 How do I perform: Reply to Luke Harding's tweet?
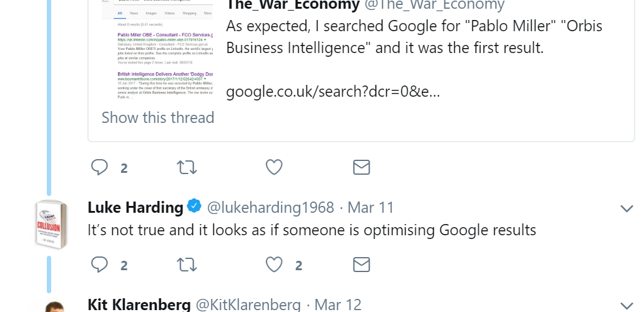tap(100, 265)
